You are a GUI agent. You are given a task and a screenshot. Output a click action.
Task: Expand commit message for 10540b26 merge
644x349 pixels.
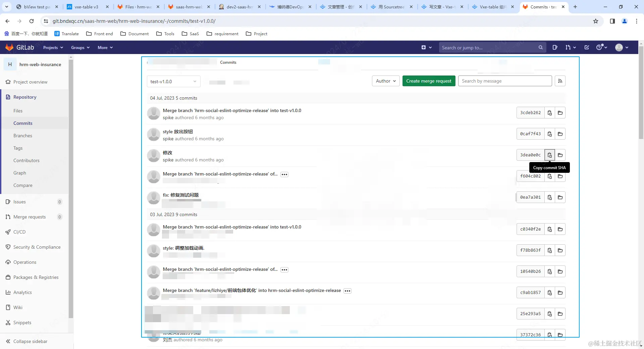284,270
